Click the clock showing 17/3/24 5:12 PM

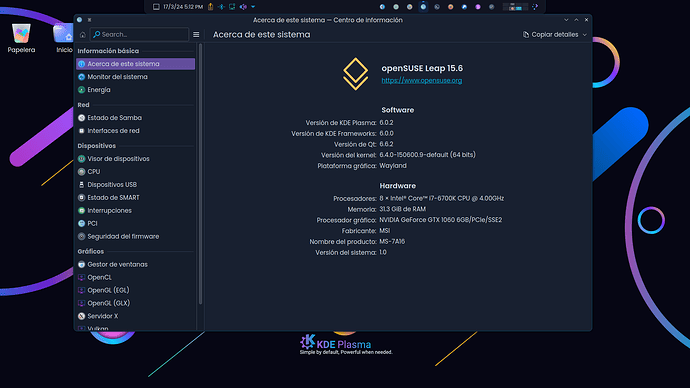pos(183,7)
